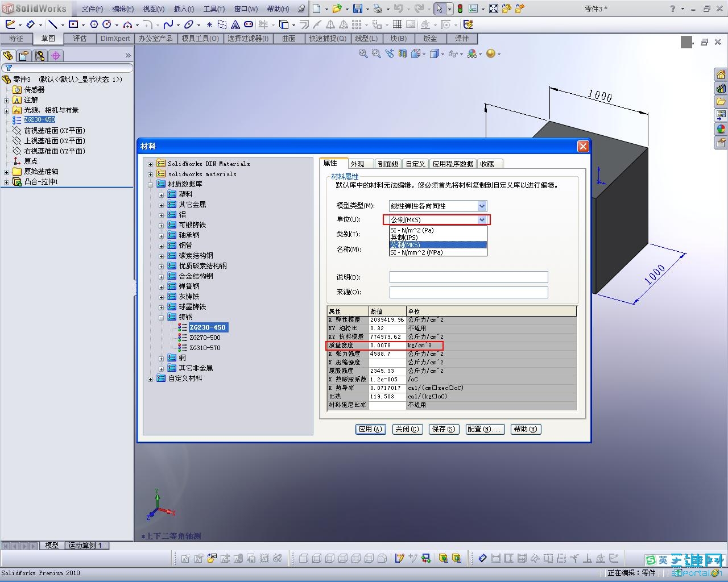728x582 pixels.
Task: Click the 帮助(H) button in material dialog
Action: [x=526, y=429]
